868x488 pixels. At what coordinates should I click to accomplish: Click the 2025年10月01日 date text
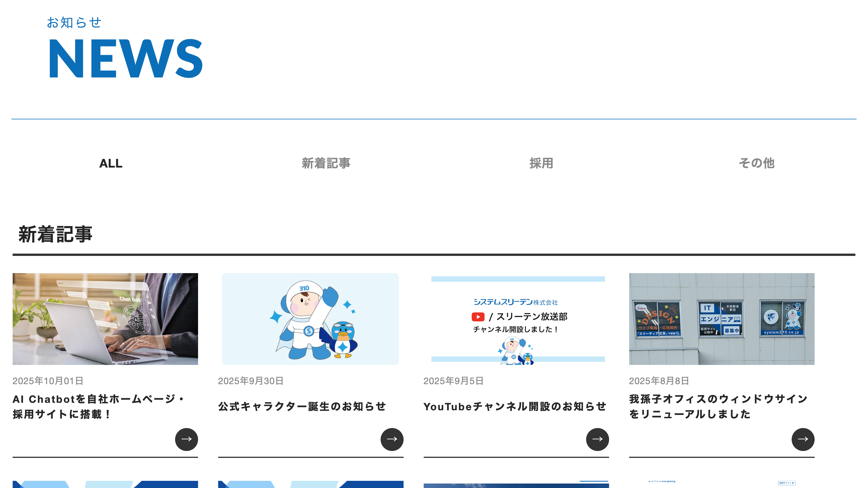pyautogui.click(x=48, y=381)
